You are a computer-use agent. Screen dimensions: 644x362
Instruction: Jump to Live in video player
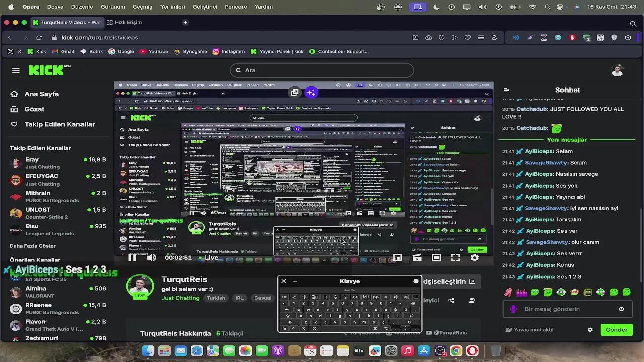(x=209, y=258)
